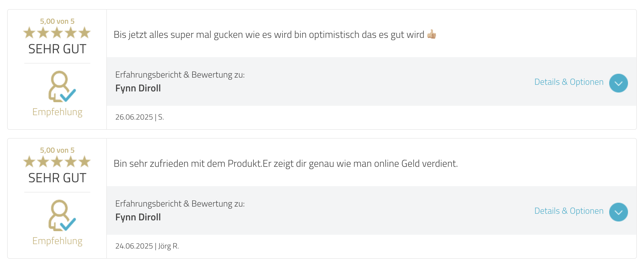Click review text starting 'Bin sehr zufrieden'
This screenshot has height=264, width=644.
pyautogui.click(x=286, y=164)
